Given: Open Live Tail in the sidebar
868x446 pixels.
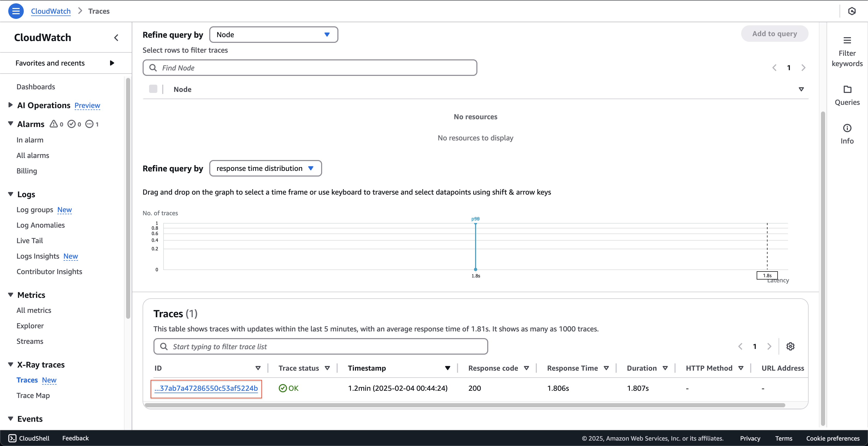Looking at the screenshot, I should click(x=30, y=241).
